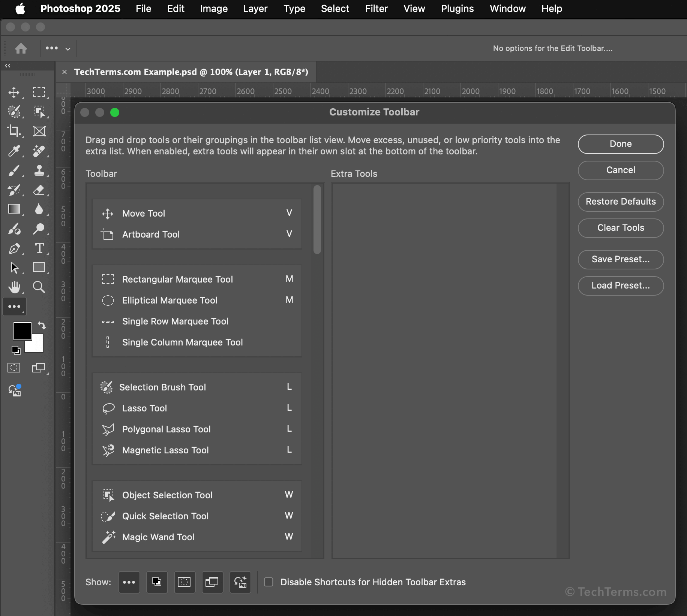687x616 pixels.
Task: Select the Adjustment Brush tool
Action: point(14,229)
